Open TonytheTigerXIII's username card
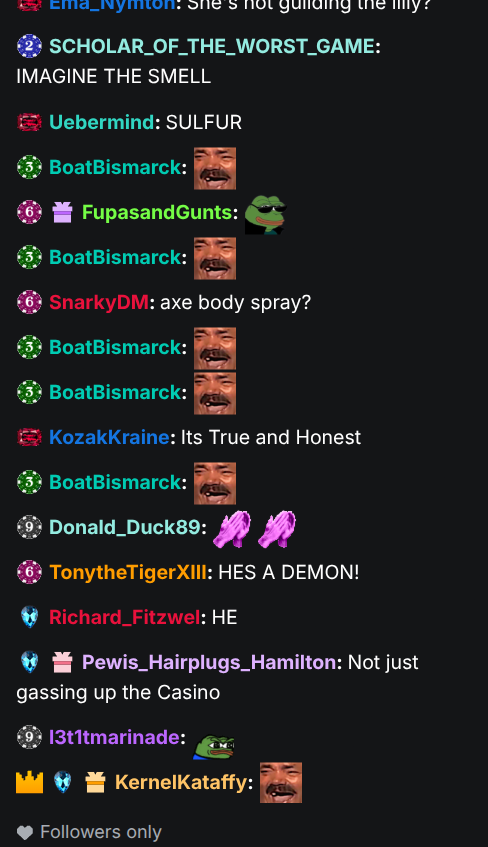The height and width of the screenshot is (847, 488). 128,572
